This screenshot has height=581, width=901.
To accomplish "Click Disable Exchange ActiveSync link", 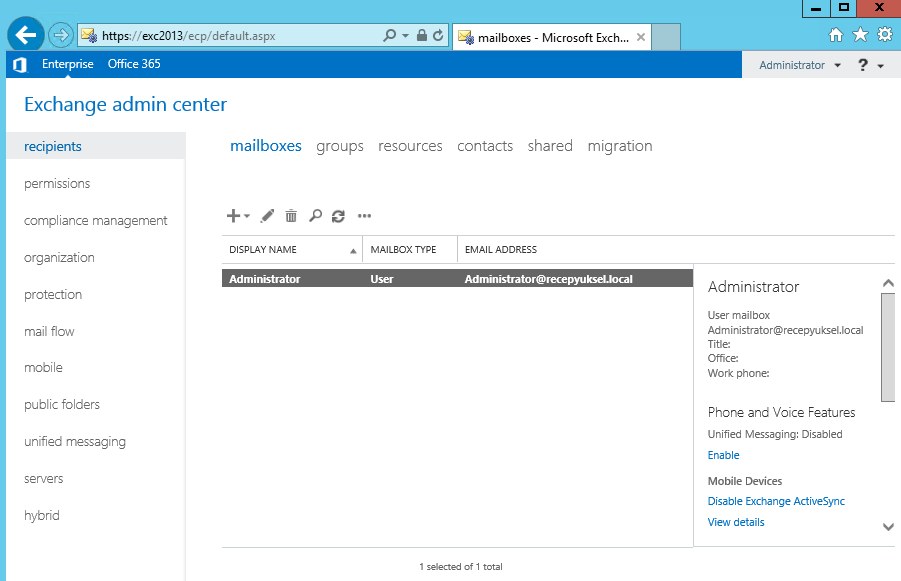I will coord(776,501).
